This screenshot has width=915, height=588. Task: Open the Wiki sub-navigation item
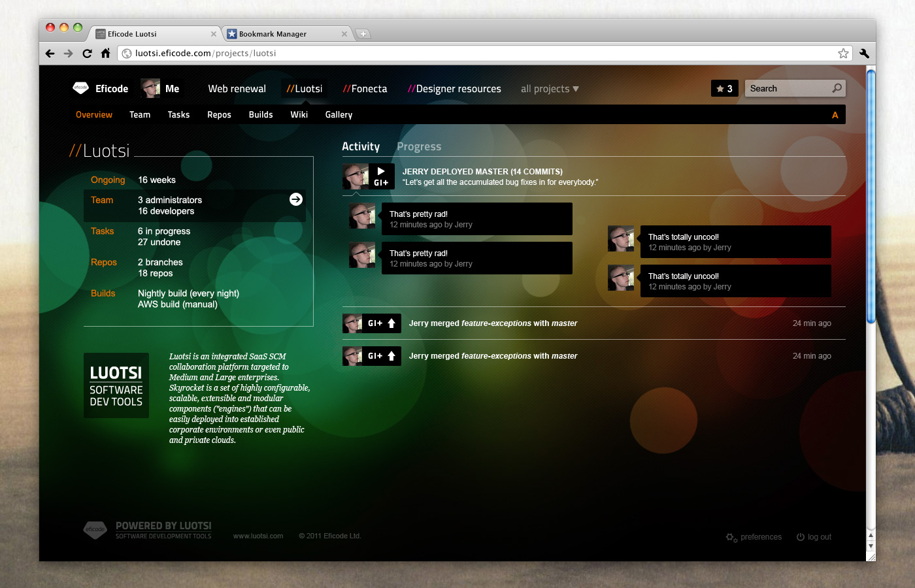299,115
